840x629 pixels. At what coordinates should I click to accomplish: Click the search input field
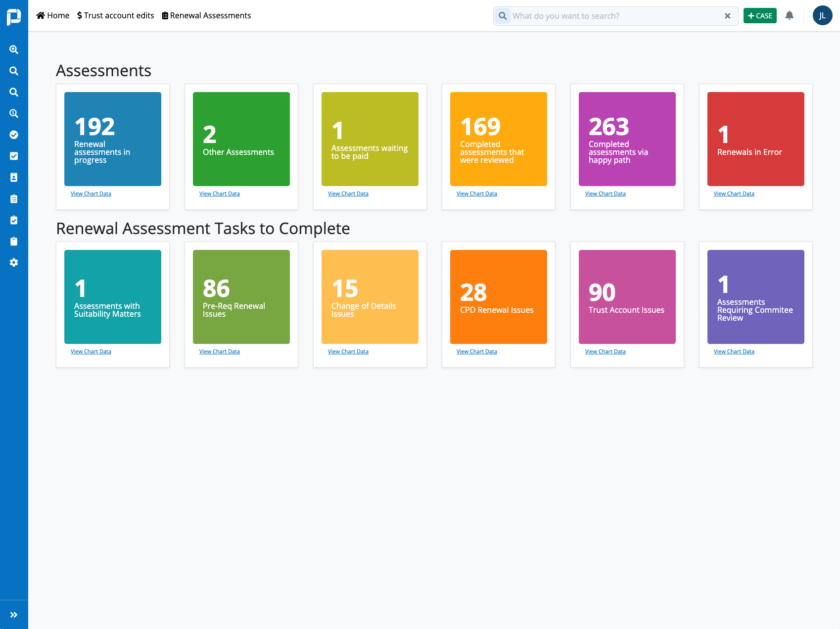click(613, 15)
